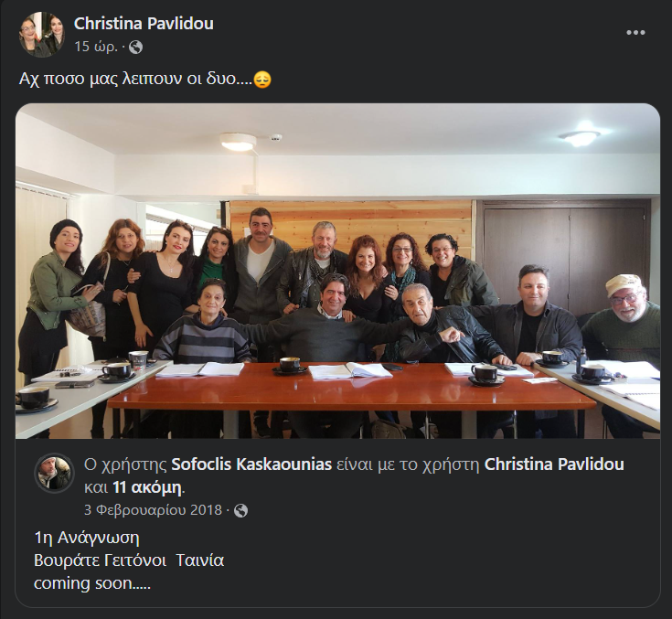Click the sad face emoji in the post text
This screenshot has width=672, height=619.
coord(262,80)
